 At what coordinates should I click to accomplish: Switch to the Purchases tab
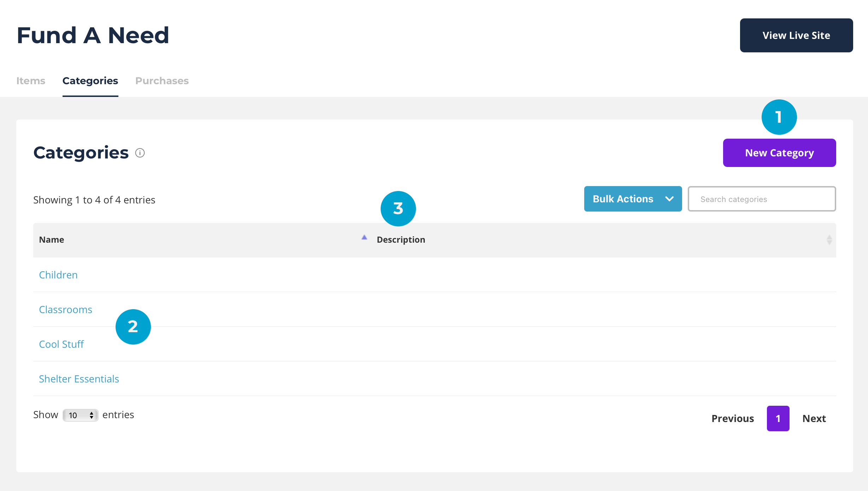coord(162,81)
